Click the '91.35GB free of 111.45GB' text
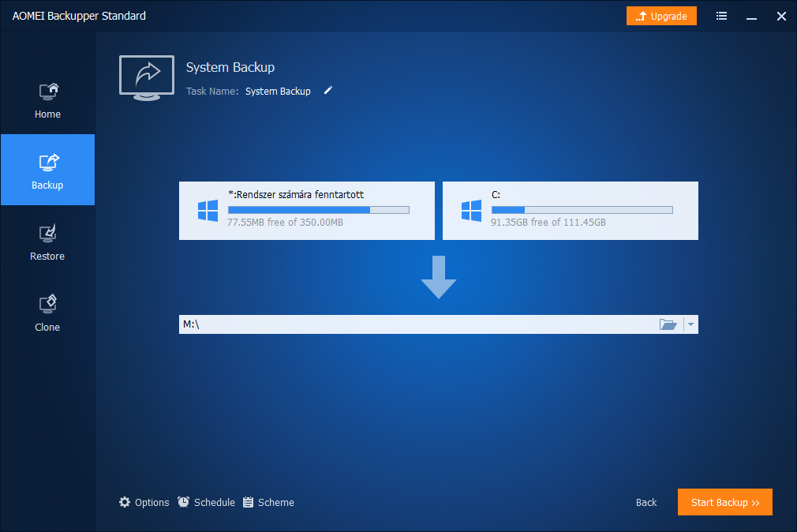 point(548,223)
